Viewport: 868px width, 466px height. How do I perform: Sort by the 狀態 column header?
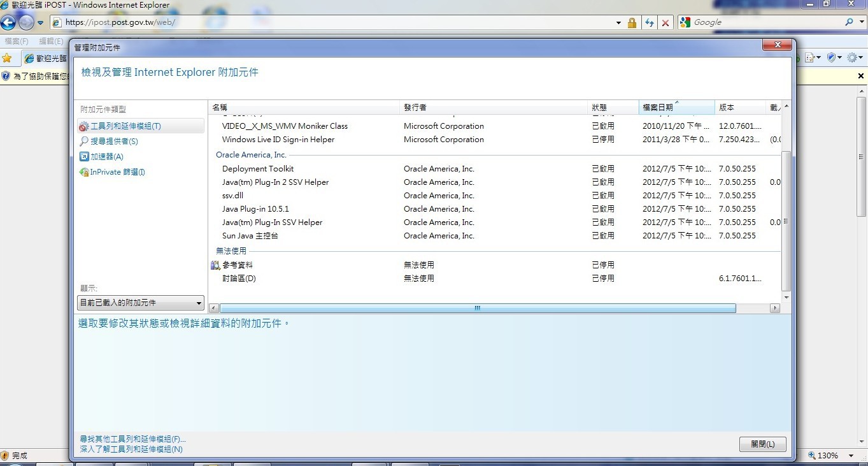pyautogui.click(x=613, y=107)
